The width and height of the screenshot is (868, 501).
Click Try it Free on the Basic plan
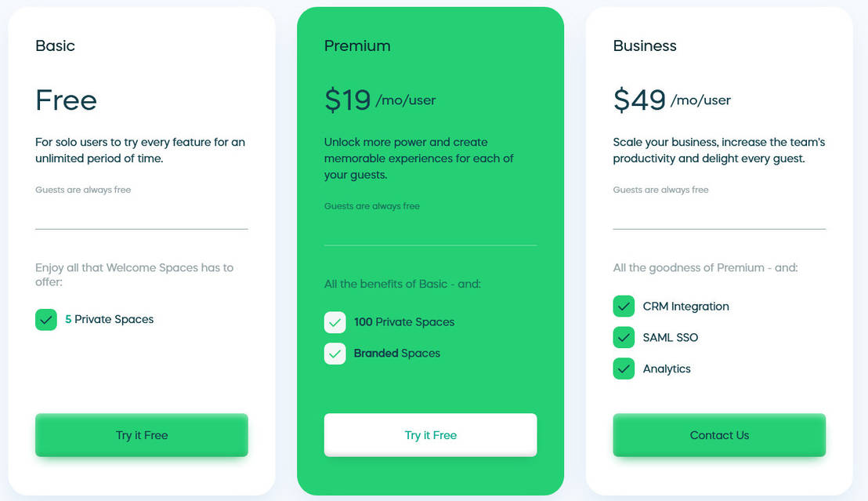point(141,434)
